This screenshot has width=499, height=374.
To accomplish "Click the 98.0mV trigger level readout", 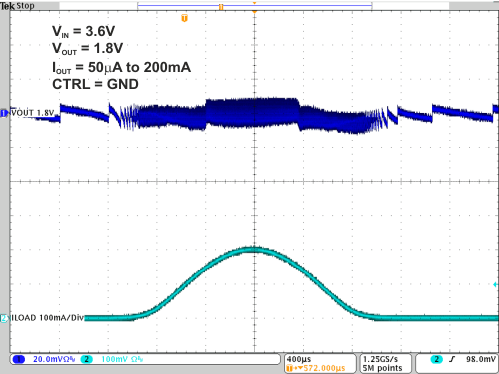I will pyautogui.click(x=481, y=359).
